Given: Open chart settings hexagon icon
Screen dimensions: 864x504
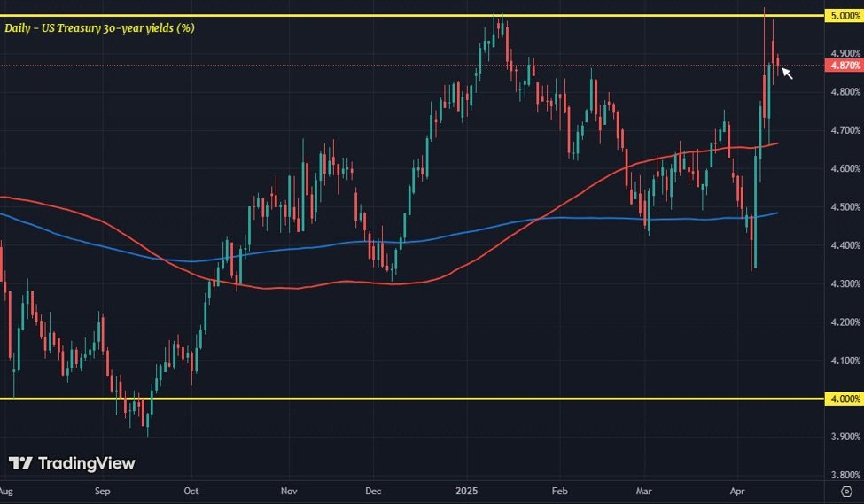Looking at the screenshot, I should click(x=845, y=489).
